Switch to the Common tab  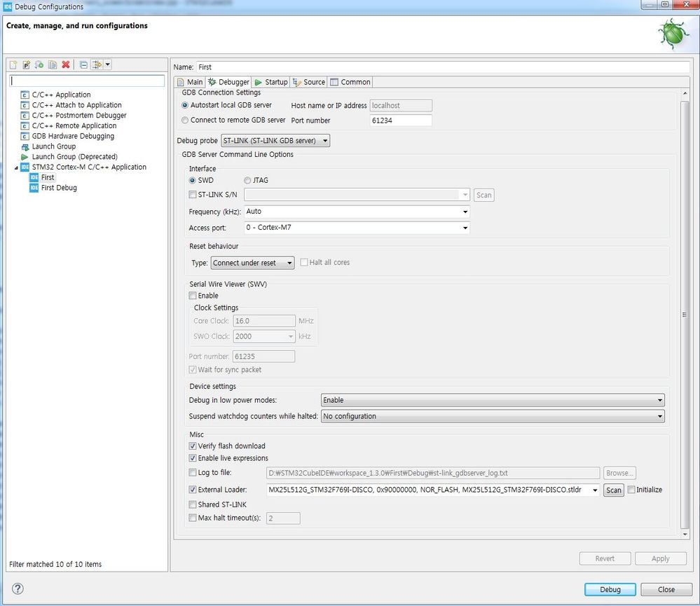[350, 82]
